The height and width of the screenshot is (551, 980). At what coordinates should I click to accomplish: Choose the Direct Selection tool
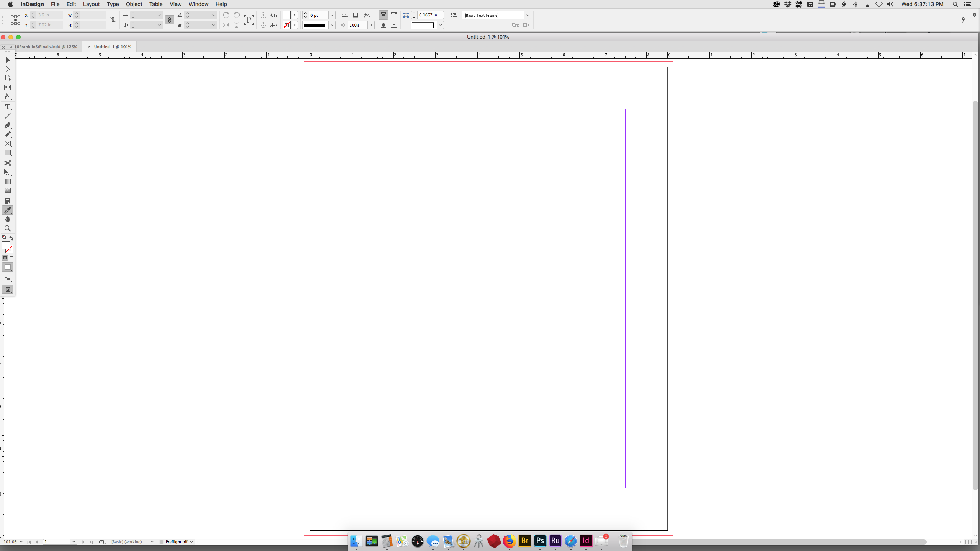click(x=8, y=69)
